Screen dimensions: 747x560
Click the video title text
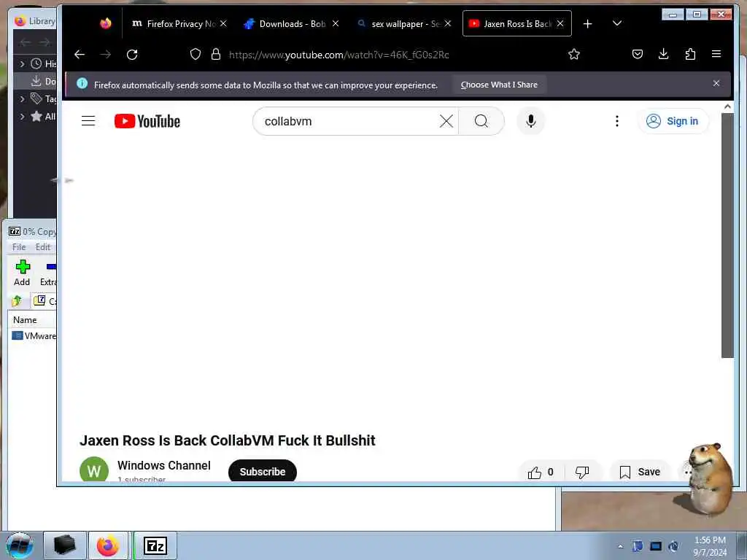[x=228, y=440]
